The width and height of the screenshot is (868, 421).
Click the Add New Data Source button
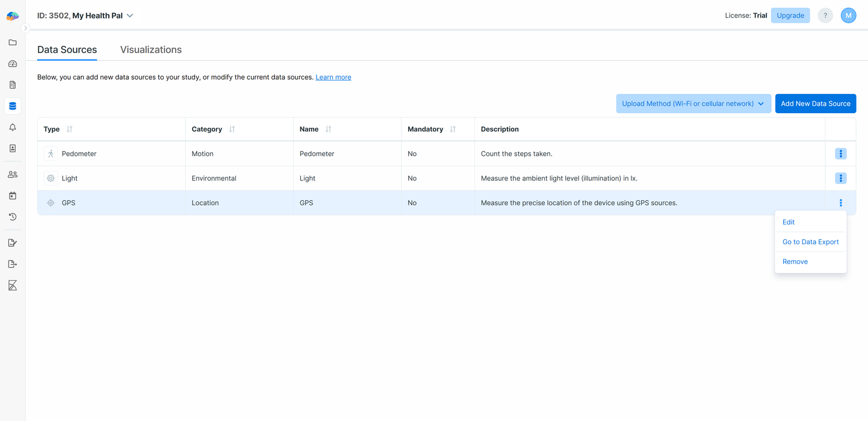pos(816,103)
